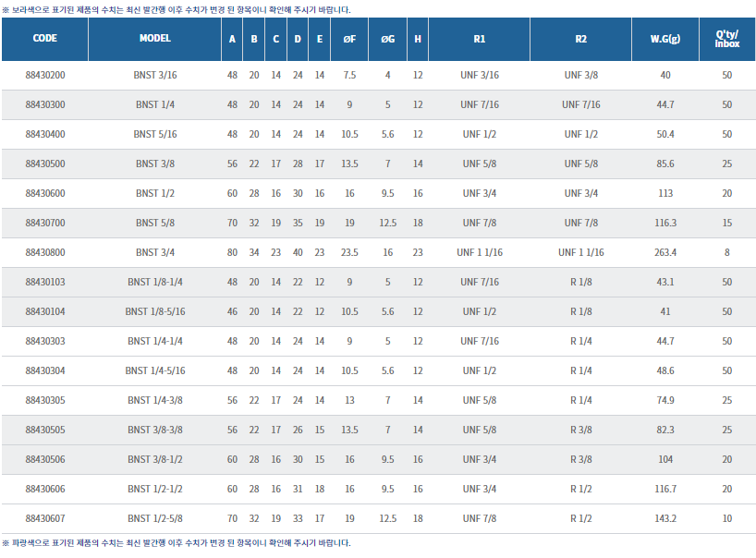Viewport: 756px width, 558px height.
Task: Select product code 88430800
Action: point(45,253)
